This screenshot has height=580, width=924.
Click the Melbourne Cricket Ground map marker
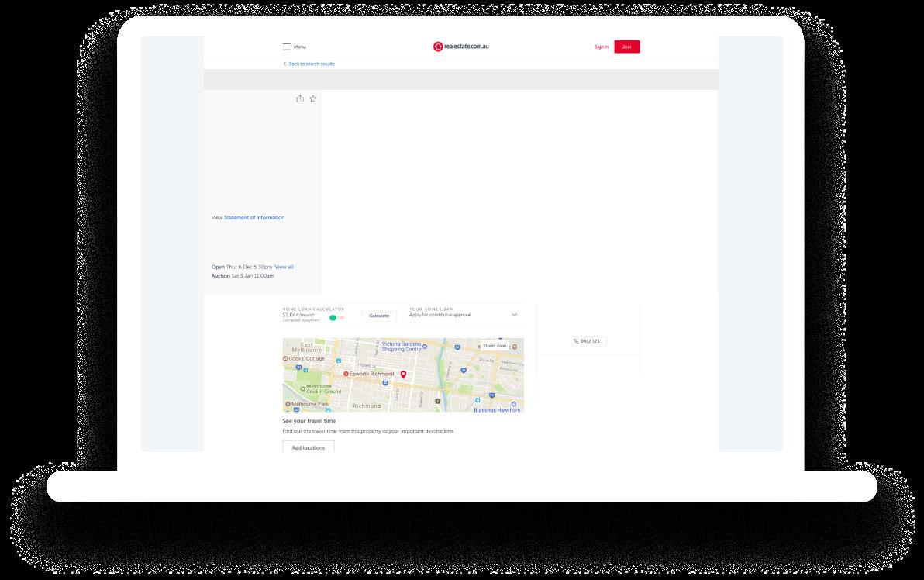click(303, 389)
